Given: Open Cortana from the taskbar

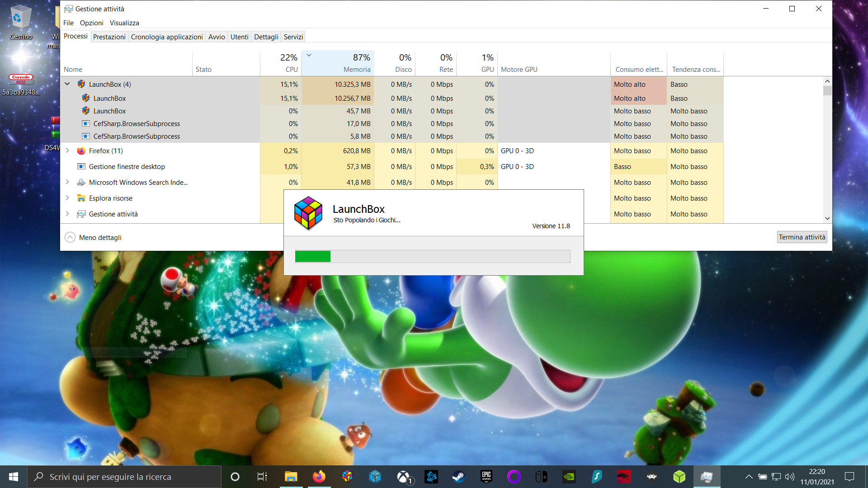Looking at the screenshot, I should point(235,477).
